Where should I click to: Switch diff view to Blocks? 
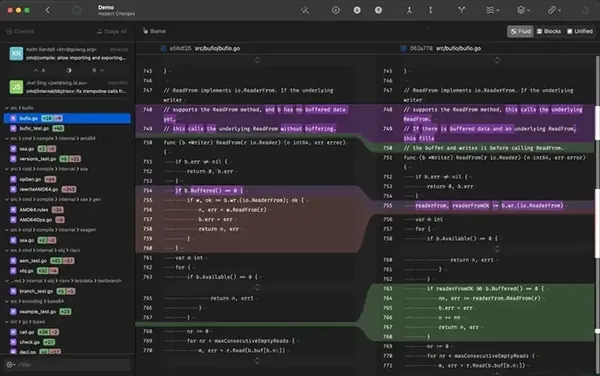[x=549, y=31]
